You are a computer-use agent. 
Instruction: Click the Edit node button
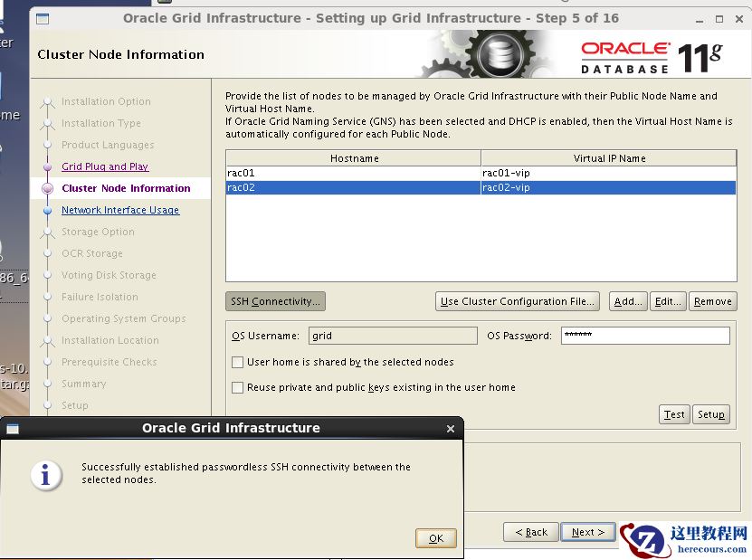point(668,301)
